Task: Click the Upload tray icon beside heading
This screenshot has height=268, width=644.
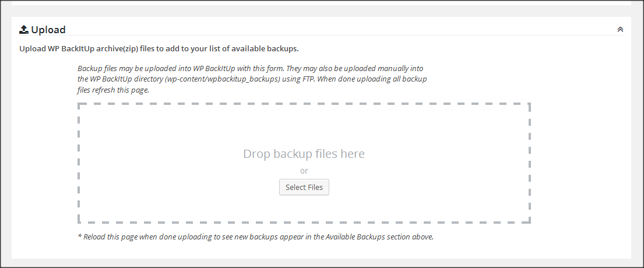Action: coord(24,30)
